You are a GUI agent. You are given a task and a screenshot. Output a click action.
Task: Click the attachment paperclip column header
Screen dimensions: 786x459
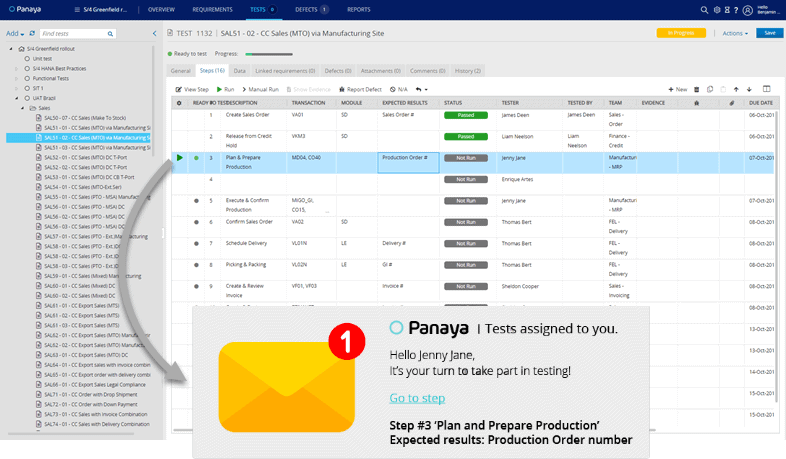pyautogui.click(x=731, y=103)
